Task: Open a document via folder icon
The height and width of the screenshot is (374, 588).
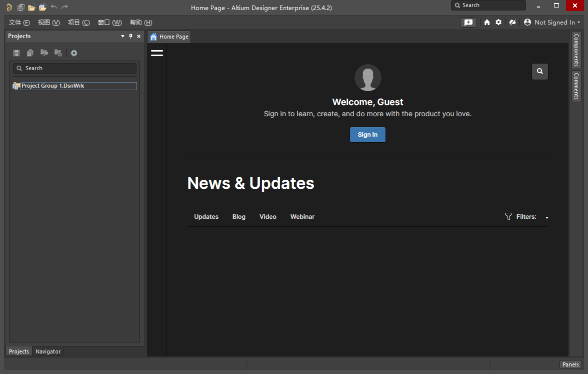Action: [x=32, y=7]
